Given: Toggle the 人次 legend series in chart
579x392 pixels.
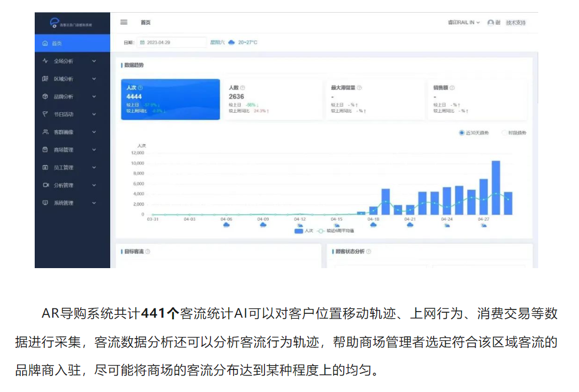Looking at the screenshot, I should (x=304, y=231).
